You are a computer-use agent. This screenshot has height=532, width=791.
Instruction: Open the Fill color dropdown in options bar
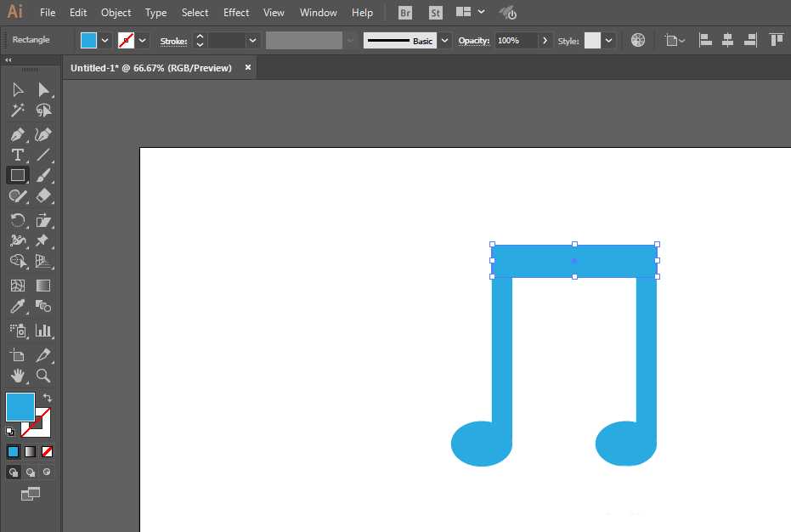click(x=104, y=40)
